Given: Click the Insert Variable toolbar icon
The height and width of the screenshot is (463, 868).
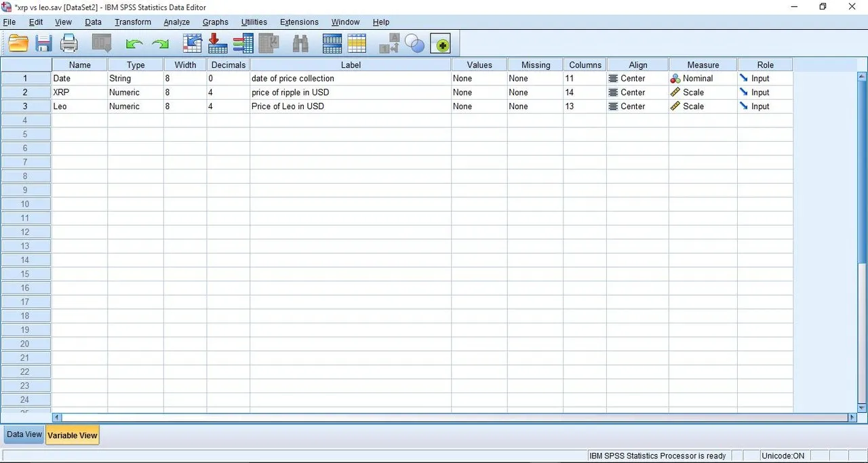Looking at the screenshot, I should pos(357,44).
